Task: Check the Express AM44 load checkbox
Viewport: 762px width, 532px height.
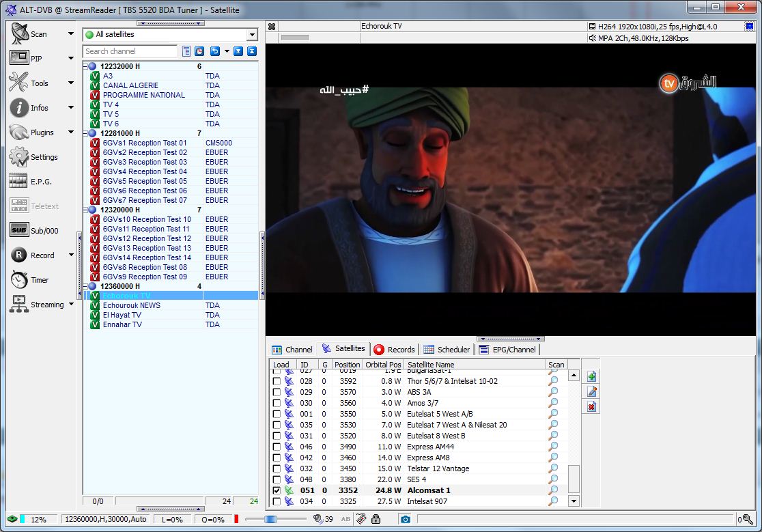Action: click(x=277, y=447)
